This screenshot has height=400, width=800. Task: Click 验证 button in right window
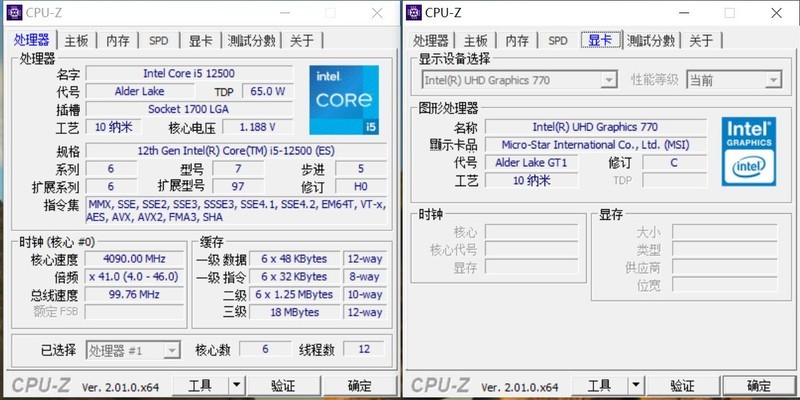[683, 386]
